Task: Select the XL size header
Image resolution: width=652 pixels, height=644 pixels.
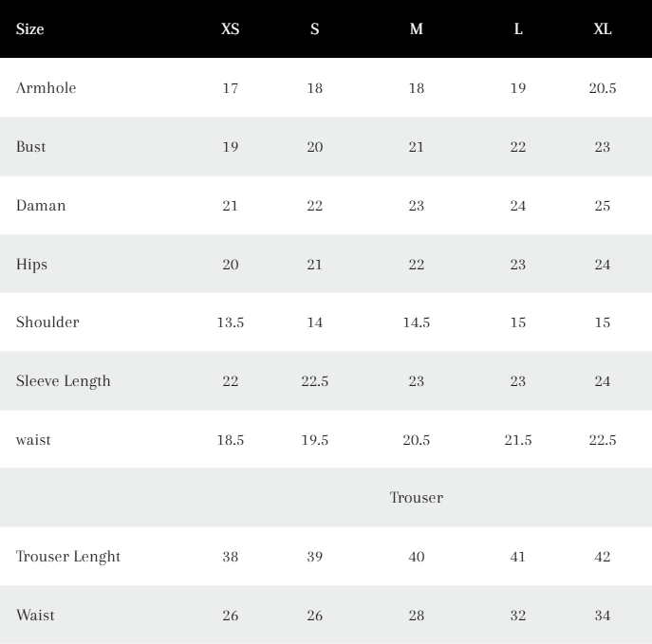Action: click(x=602, y=29)
